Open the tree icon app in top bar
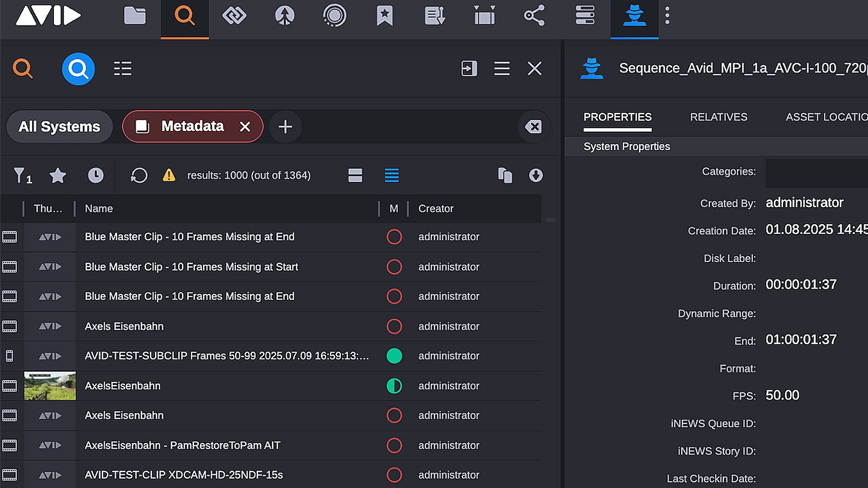The image size is (868, 488). click(x=284, y=16)
